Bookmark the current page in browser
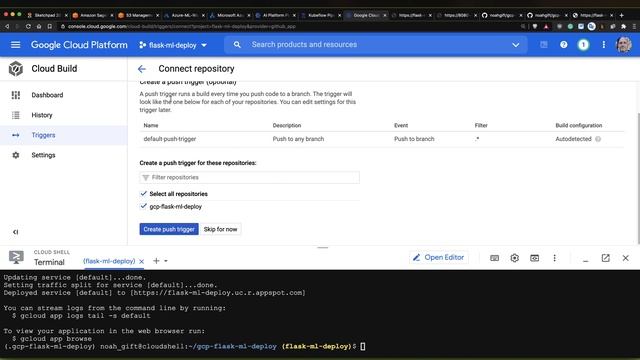Screen dimensions: 640x360 coord(49,26)
